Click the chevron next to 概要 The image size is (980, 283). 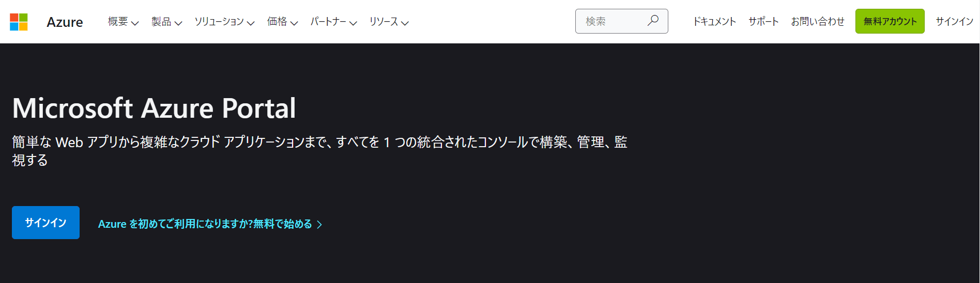135,23
